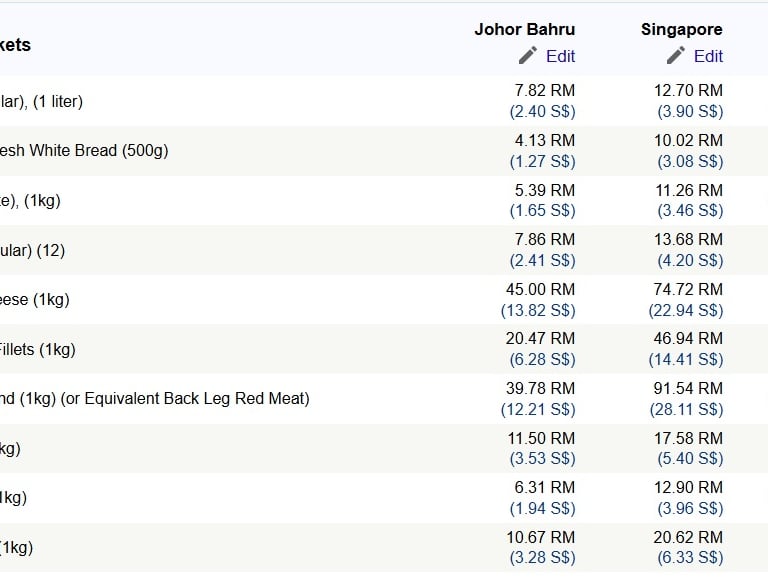Select the (5.40 S$) value
The image size is (768, 578).
(x=690, y=458)
